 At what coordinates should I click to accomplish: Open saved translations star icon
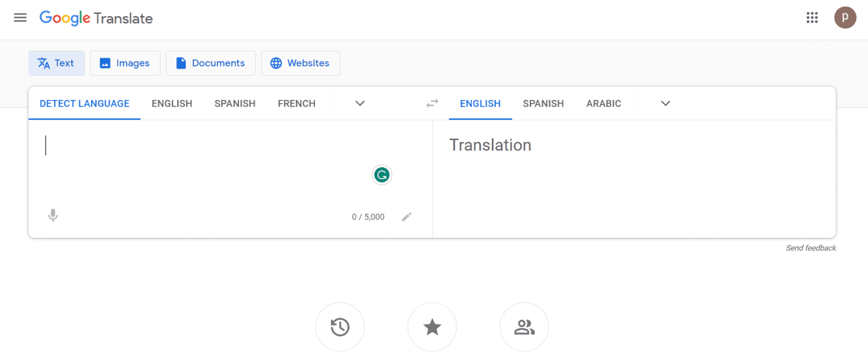(x=432, y=327)
